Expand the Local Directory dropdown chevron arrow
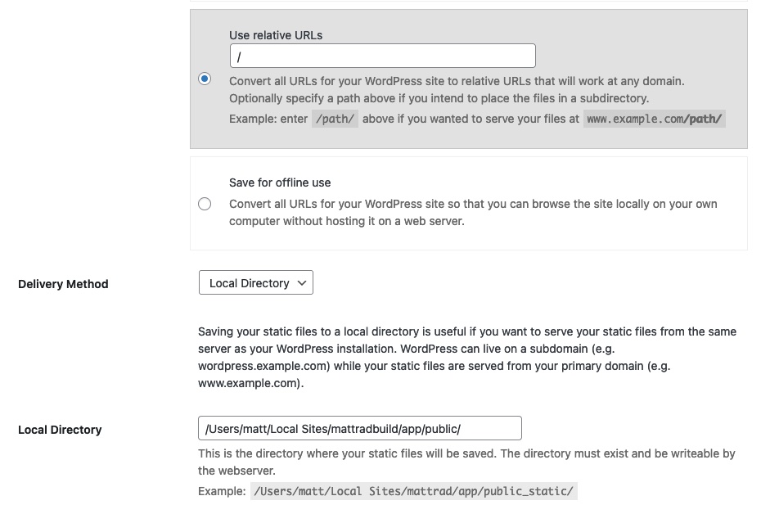The width and height of the screenshot is (761, 532). click(302, 283)
